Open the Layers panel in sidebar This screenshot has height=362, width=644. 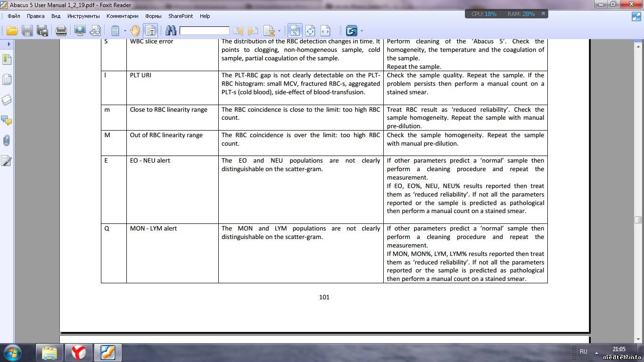(7, 100)
